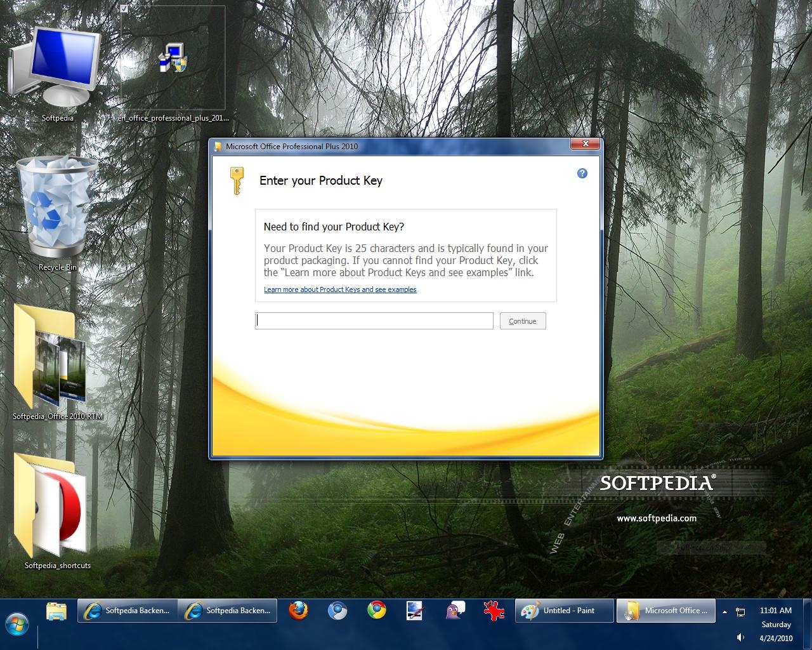Switch to Untitled - Paint taskbar window
Image resolution: width=812 pixels, height=650 pixels.
coord(564,611)
